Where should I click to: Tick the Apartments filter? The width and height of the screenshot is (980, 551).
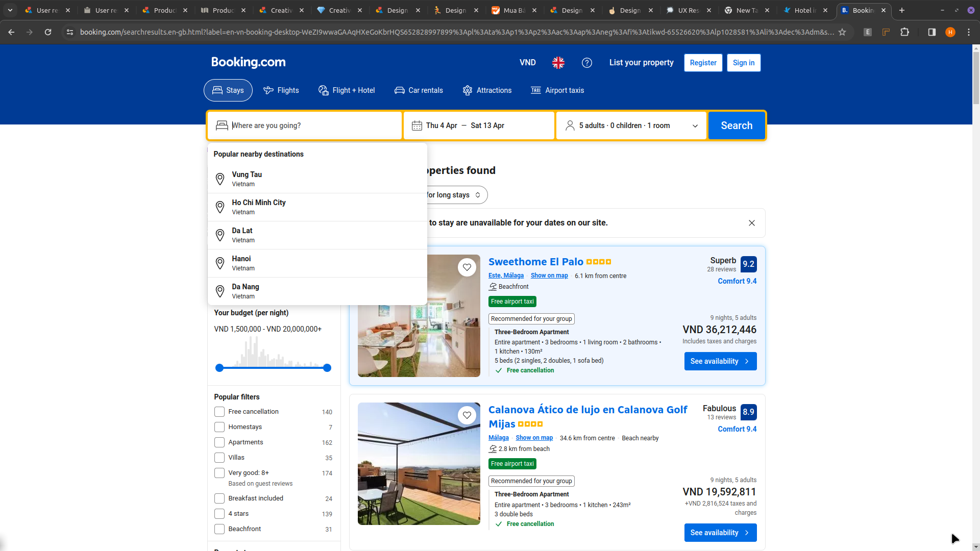pos(219,442)
